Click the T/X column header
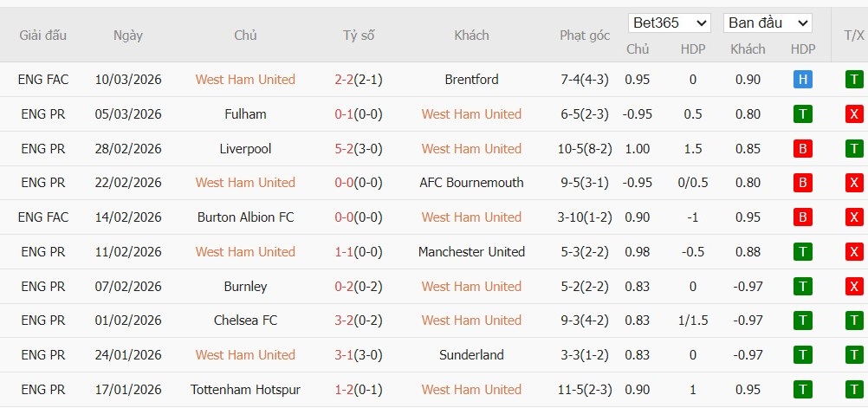This screenshot has height=408, width=868. coord(853,36)
